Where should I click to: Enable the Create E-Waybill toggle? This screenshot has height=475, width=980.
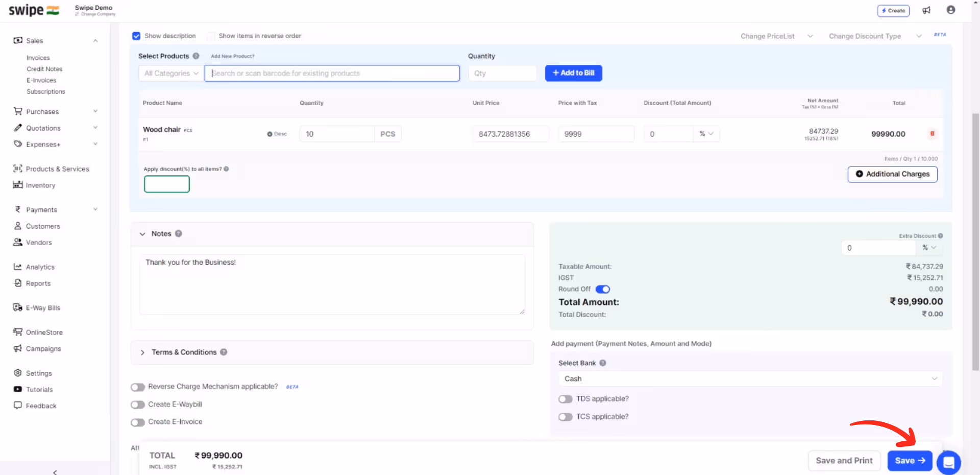coord(138,405)
